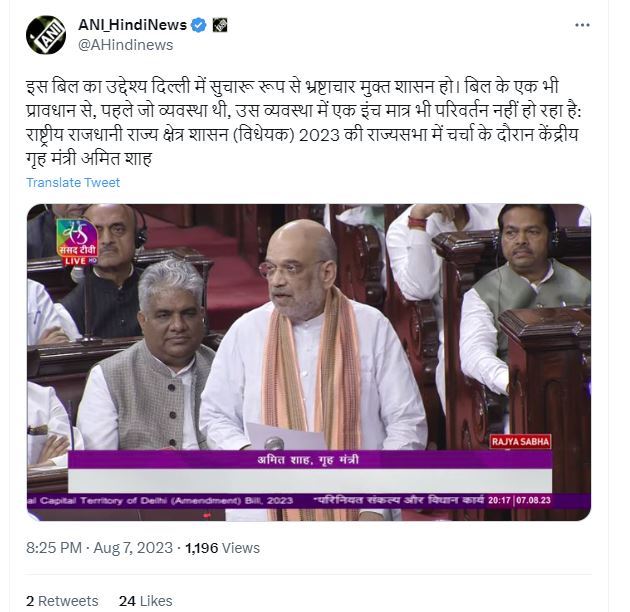The height and width of the screenshot is (612, 630).
Task: Click the purple Amit Shah name caption banner
Action: [x=310, y=459]
